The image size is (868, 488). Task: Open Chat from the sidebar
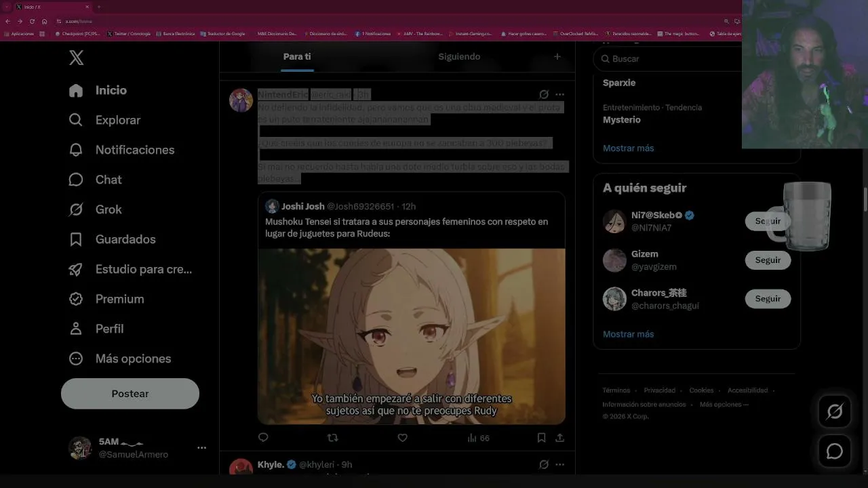(x=95, y=180)
